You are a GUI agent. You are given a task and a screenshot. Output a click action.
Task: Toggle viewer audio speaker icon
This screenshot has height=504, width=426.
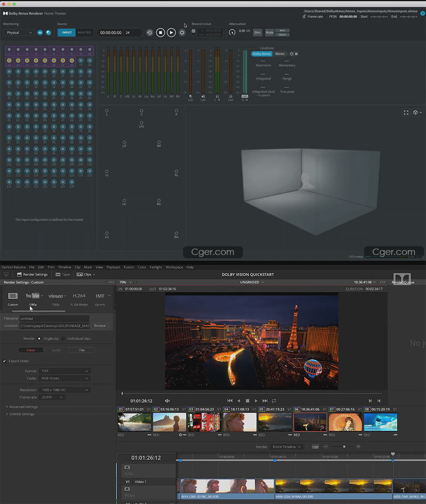coord(167,401)
